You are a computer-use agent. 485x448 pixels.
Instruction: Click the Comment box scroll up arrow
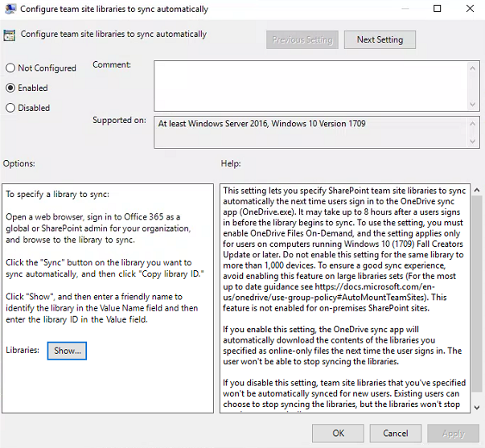pos(473,68)
